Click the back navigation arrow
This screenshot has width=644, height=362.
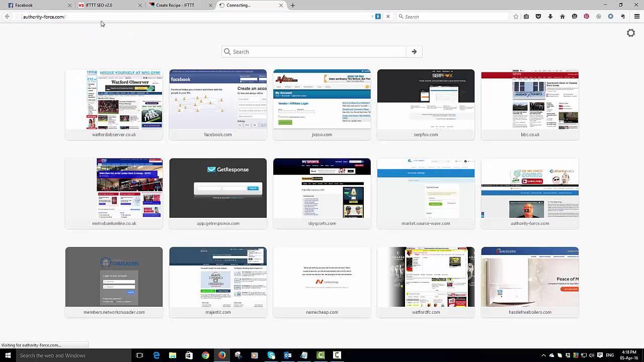[7, 17]
